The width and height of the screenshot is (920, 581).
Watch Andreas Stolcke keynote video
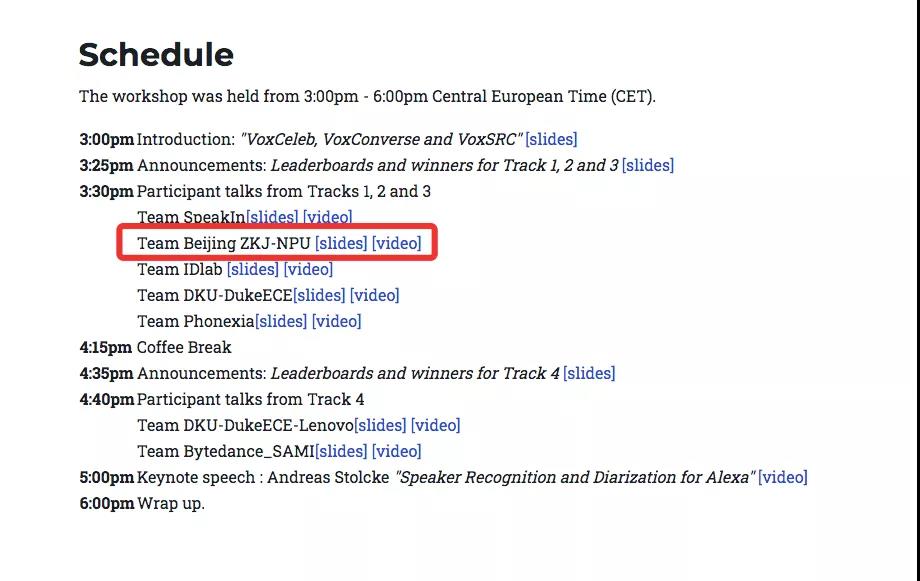click(783, 477)
